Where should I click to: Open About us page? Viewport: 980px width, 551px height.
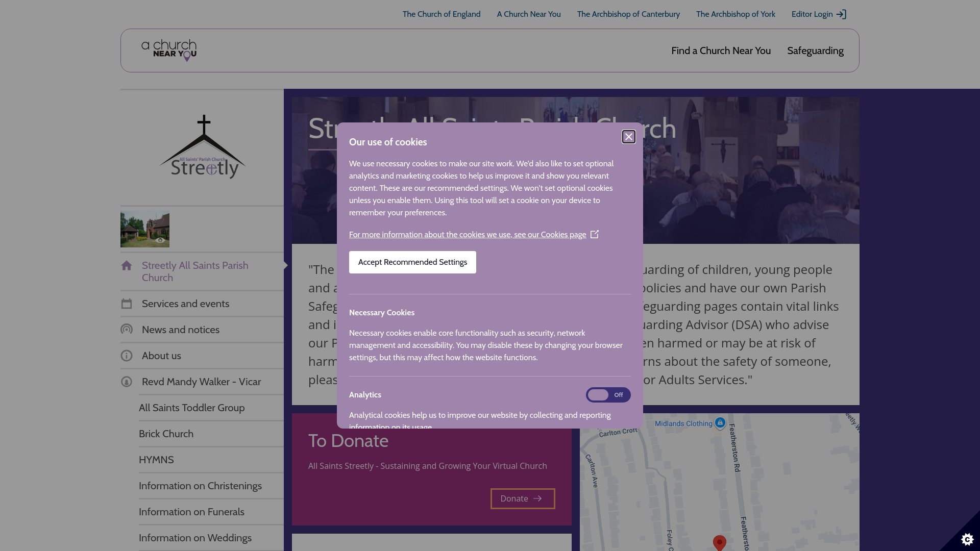click(161, 356)
